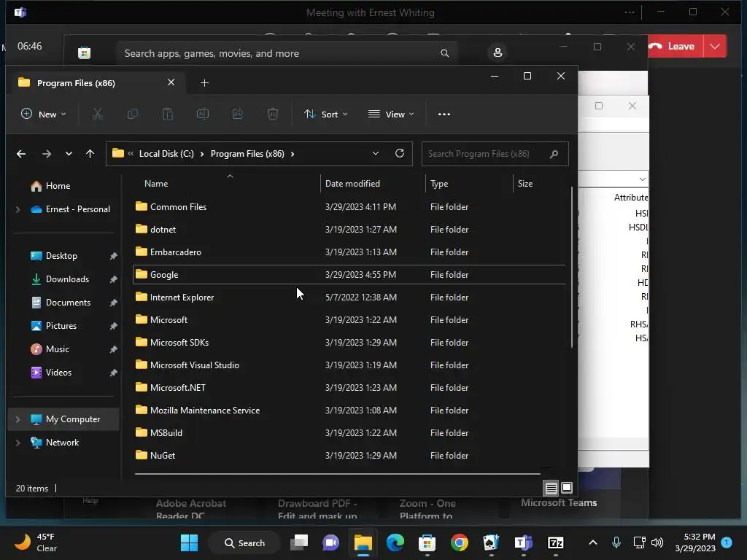Open Chat app from the taskbar
The image size is (747, 560).
[x=330, y=542]
